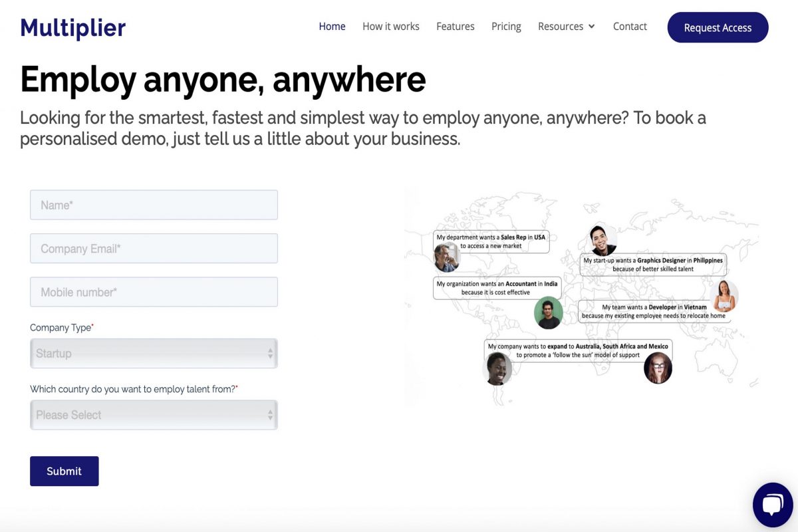
Task: Click the Multiplier logo
Action: tap(73, 28)
